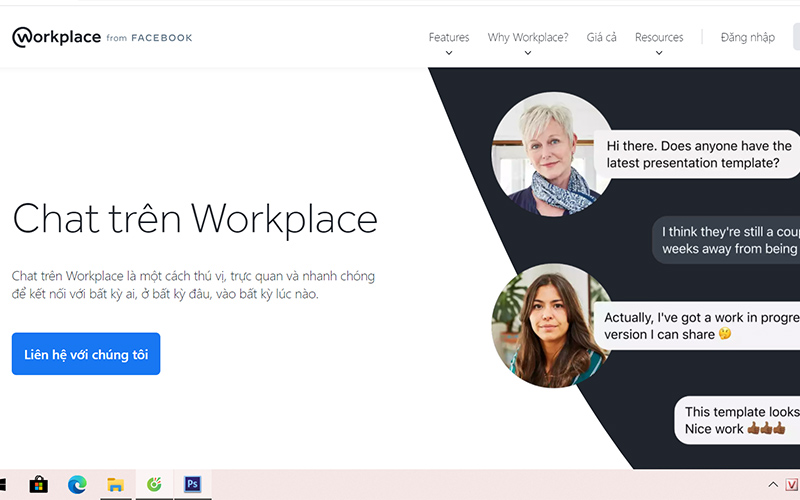The image size is (800, 500).
Task: Open File Explorer from the taskbar
Action: click(116, 484)
